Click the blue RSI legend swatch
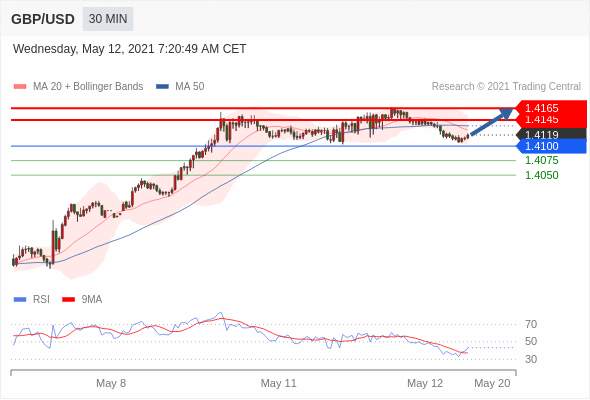The width and height of the screenshot is (590, 400). (x=20, y=300)
